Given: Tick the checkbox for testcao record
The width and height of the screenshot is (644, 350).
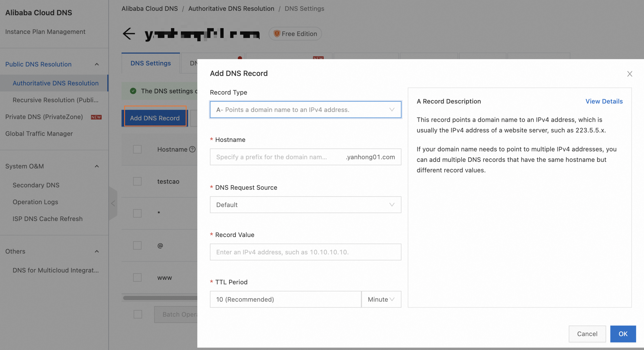Looking at the screenshot, I should 137,181.
